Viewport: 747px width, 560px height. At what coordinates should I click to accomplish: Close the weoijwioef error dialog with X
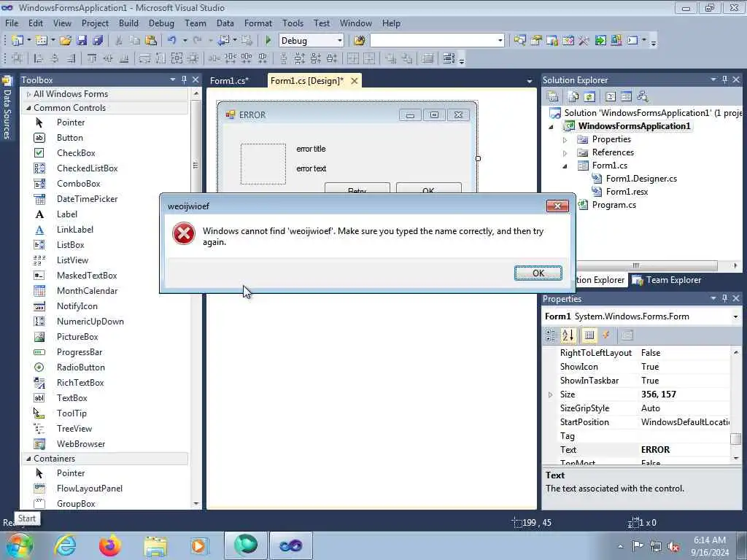pos(557,206)
